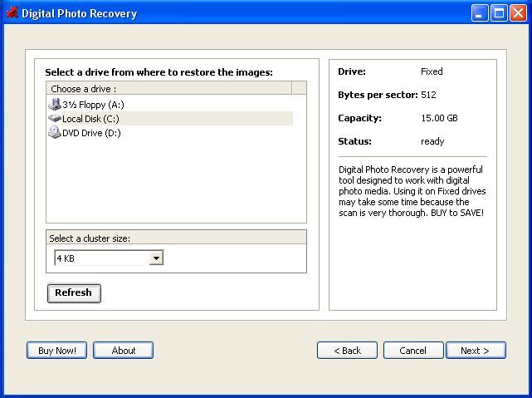Go to previous step with Back
Screen dimensions: 532x398
tap(347, 350)
